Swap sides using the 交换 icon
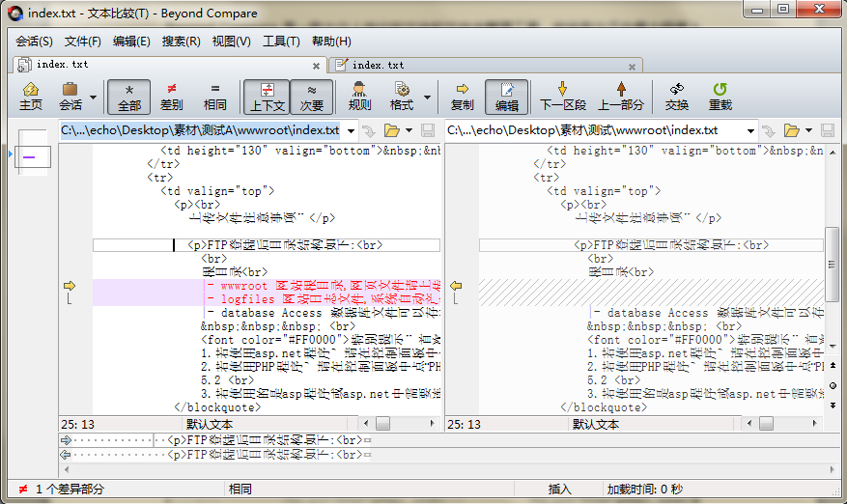Viewport: 847px width, 504px height. pos(677,96)
